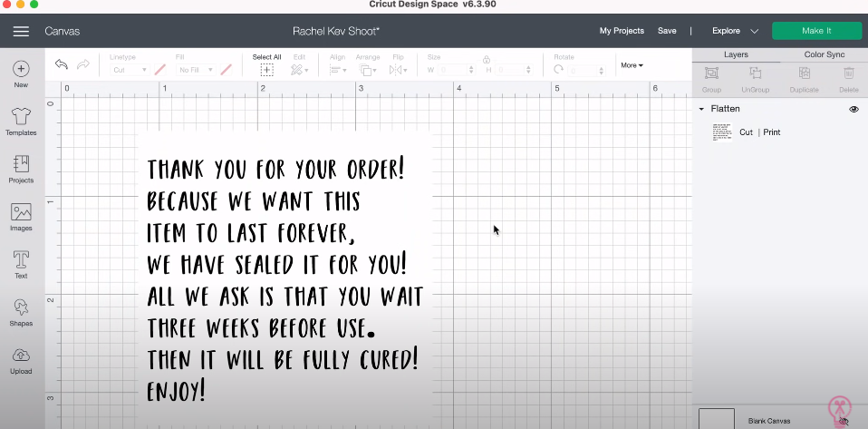Open the Flip options
868x429 pixels.
point(398,70)
